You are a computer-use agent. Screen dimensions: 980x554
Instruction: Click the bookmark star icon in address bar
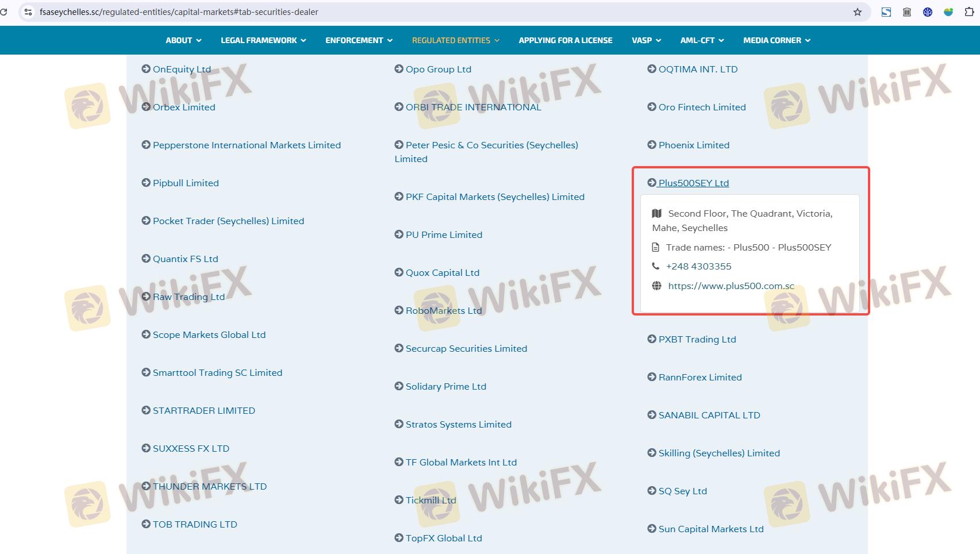point(857,12)
